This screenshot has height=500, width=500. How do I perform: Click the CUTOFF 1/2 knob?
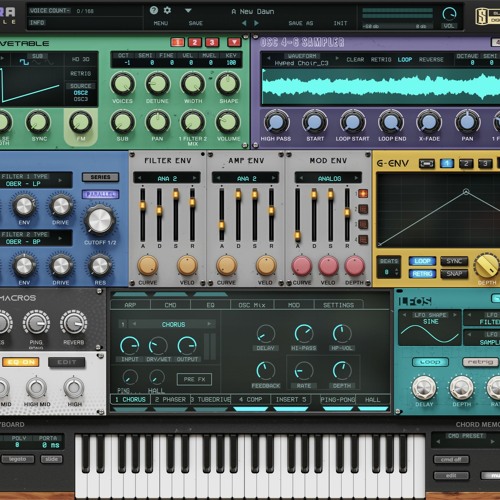[x=100, y=221]
